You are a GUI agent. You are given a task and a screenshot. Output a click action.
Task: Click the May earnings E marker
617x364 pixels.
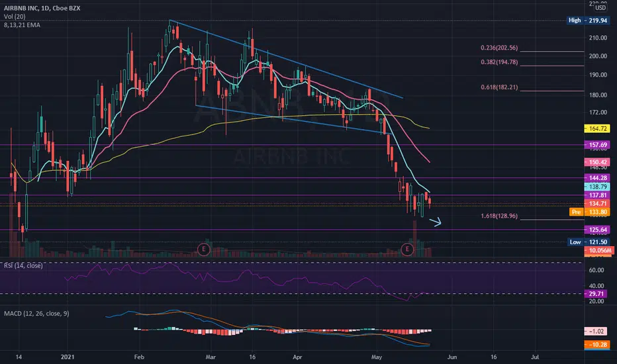coord(407,249)
